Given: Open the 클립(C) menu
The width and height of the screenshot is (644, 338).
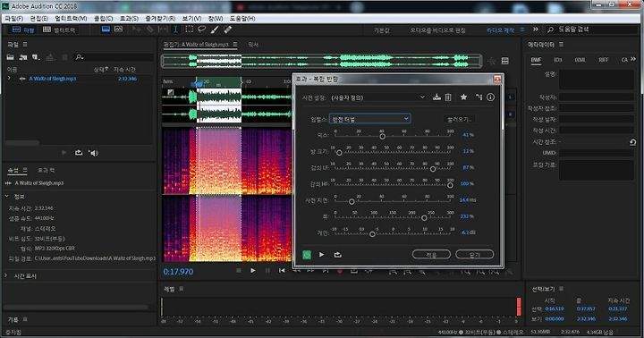Looking at the screenshot, I should (103, 19).
